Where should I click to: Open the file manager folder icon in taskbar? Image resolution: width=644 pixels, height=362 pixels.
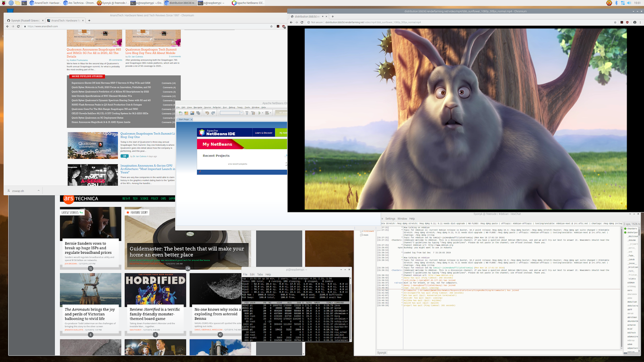click(x=17, y=3)
